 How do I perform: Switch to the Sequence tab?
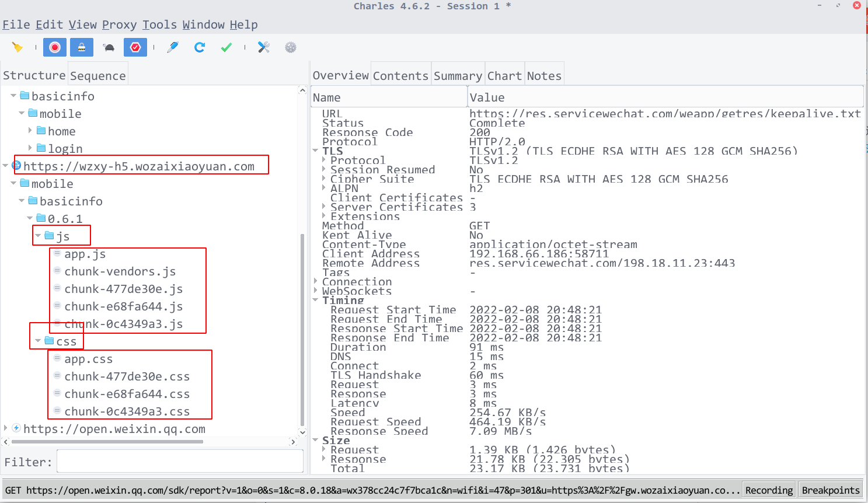pos(97,75)
